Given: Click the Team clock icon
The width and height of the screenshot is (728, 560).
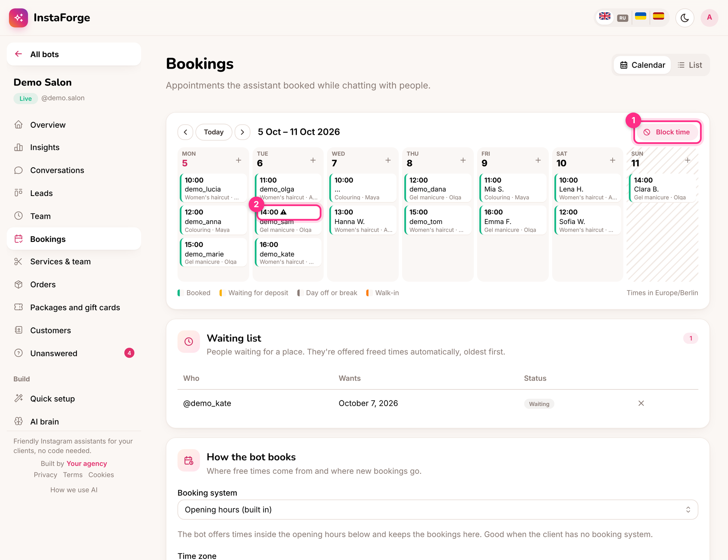Looking at the screenshot, I should (x=18, y=216).
